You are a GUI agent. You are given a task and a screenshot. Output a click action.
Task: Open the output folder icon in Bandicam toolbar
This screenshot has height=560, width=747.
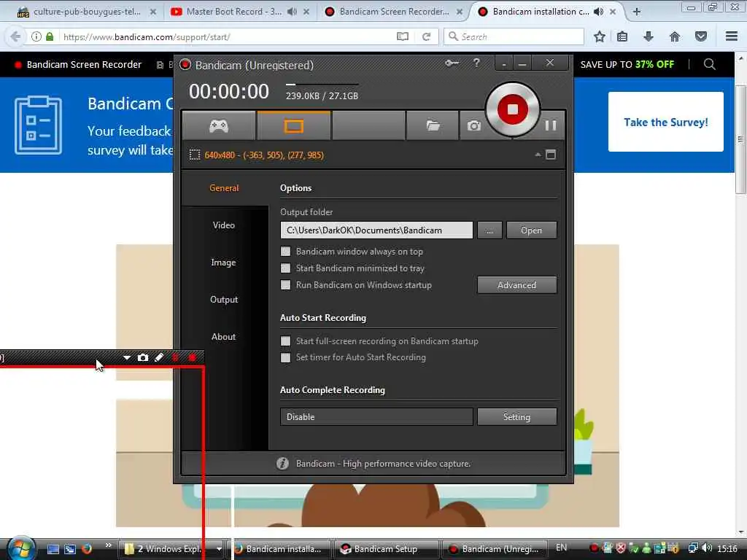click(433, 125)
